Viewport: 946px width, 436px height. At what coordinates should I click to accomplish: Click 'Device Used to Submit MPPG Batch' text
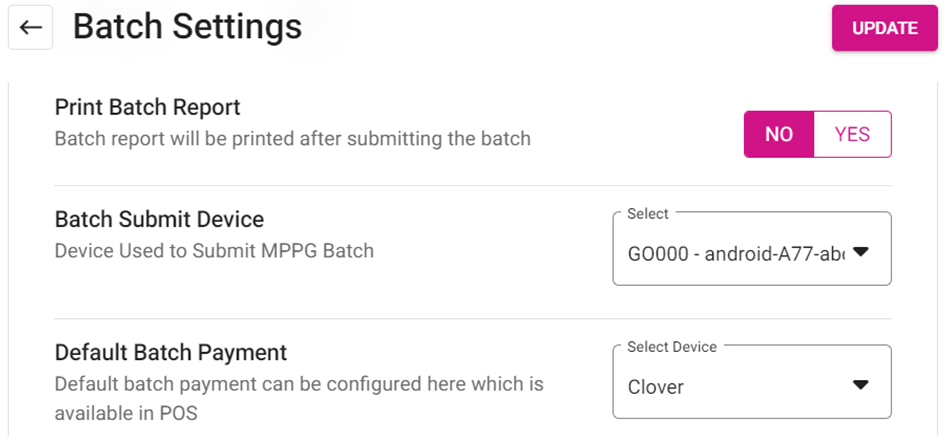[x=214, y=250]
